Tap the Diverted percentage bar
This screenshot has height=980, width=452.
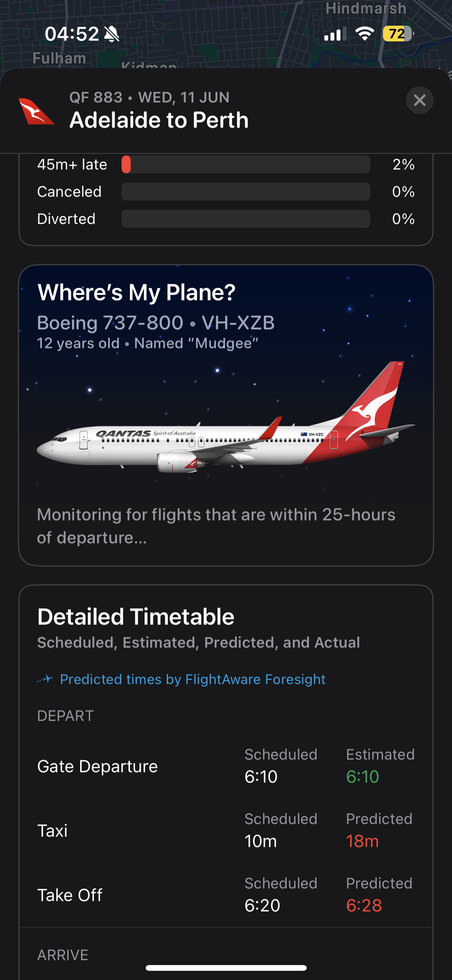[x=245, y=219]
